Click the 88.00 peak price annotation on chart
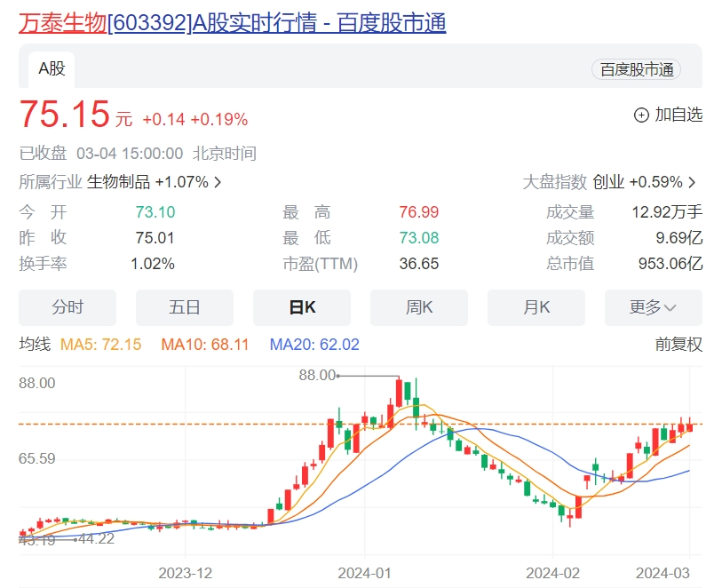The height and width of the screenshot is (588, 714). click(317, 376)
